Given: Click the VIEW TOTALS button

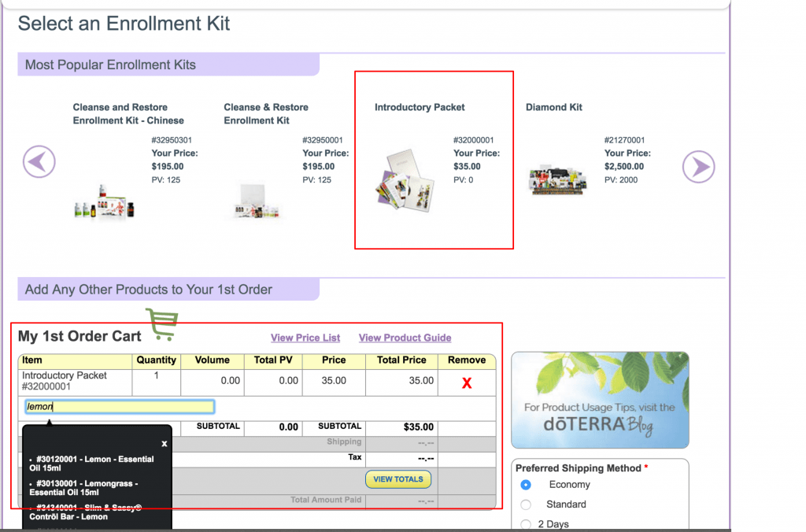Looking at the screenshot, I should 398,479.
